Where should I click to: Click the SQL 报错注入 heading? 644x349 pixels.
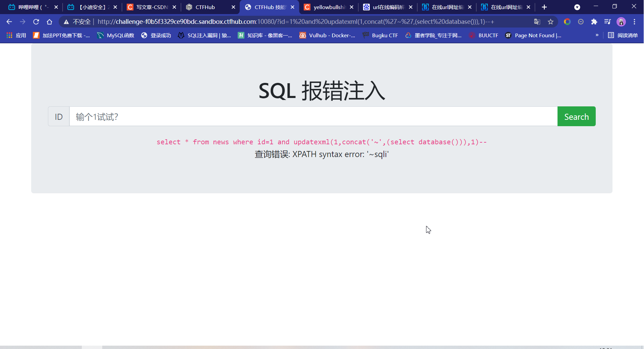(322, 91)
